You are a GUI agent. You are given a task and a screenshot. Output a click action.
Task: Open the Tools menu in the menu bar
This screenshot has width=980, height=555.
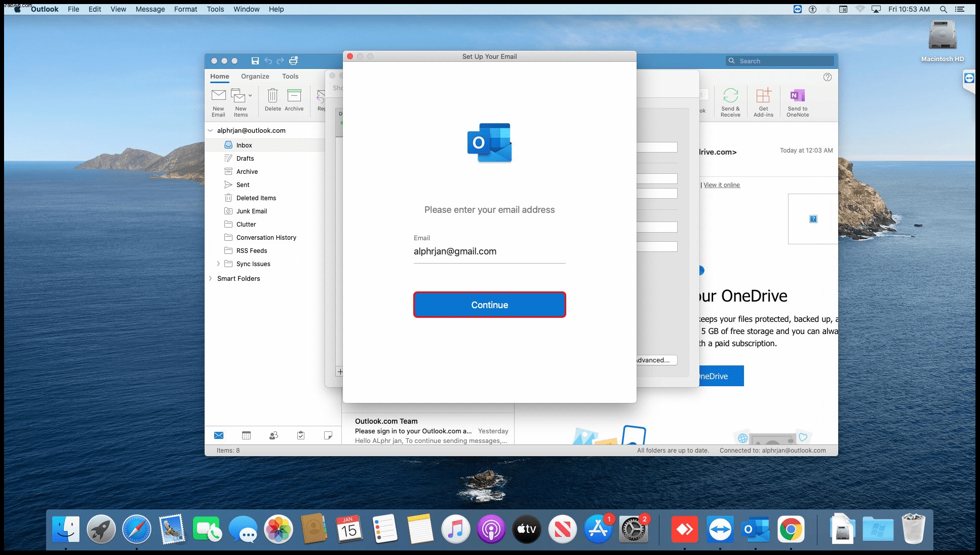click(x=215, y=9)
